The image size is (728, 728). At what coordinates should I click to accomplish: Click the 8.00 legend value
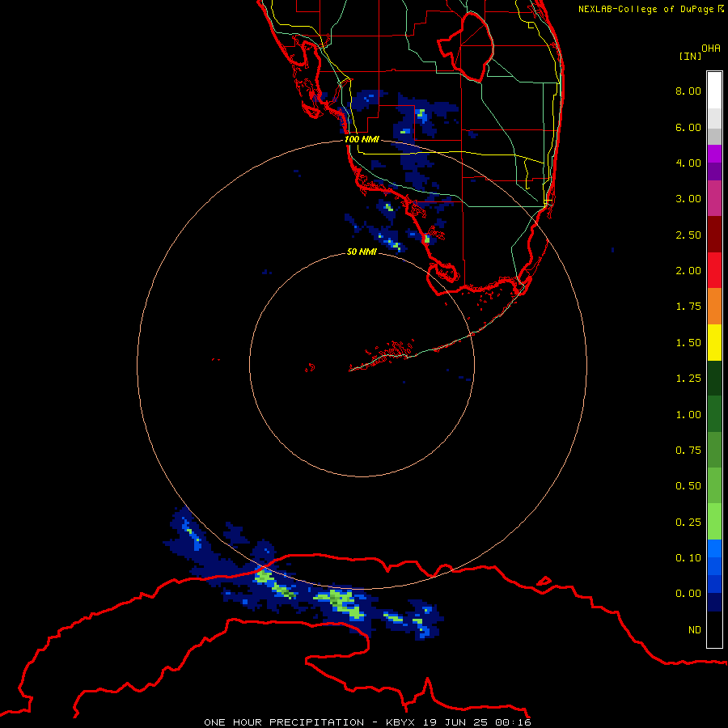coord(688,91)
